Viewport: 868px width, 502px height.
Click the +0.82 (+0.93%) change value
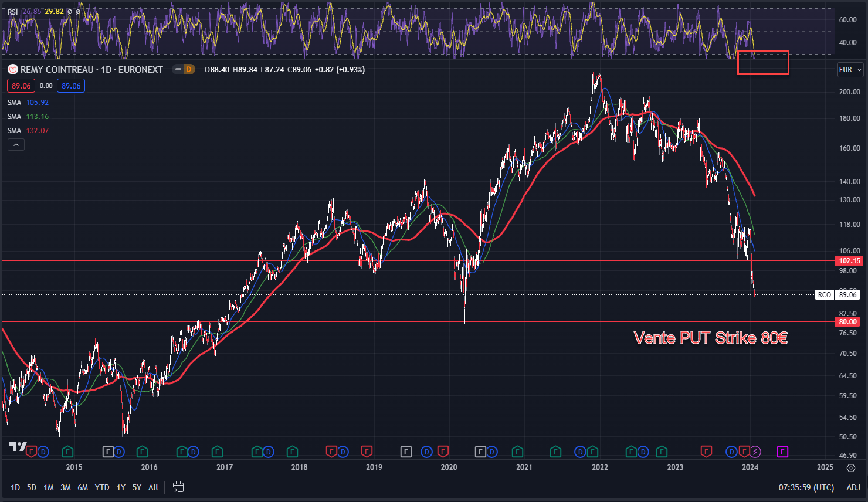(x=340, y=69)
